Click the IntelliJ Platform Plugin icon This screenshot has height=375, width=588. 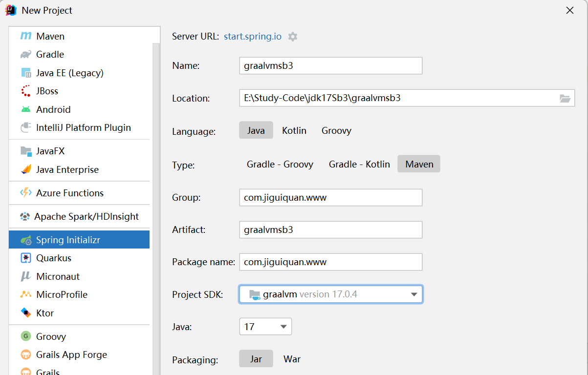(26, 127)
